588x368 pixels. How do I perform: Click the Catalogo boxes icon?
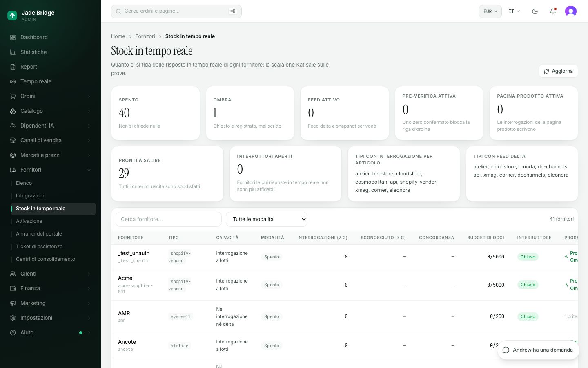point(13,111)
